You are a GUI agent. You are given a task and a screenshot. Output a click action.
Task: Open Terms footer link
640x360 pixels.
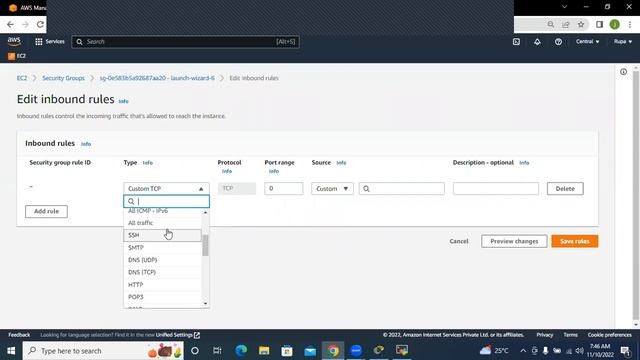click(x=570, y=335)
